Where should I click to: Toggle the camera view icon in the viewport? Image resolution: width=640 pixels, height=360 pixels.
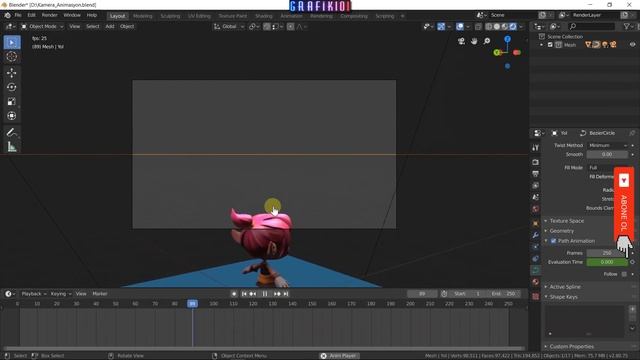click(x=462, y=41)
